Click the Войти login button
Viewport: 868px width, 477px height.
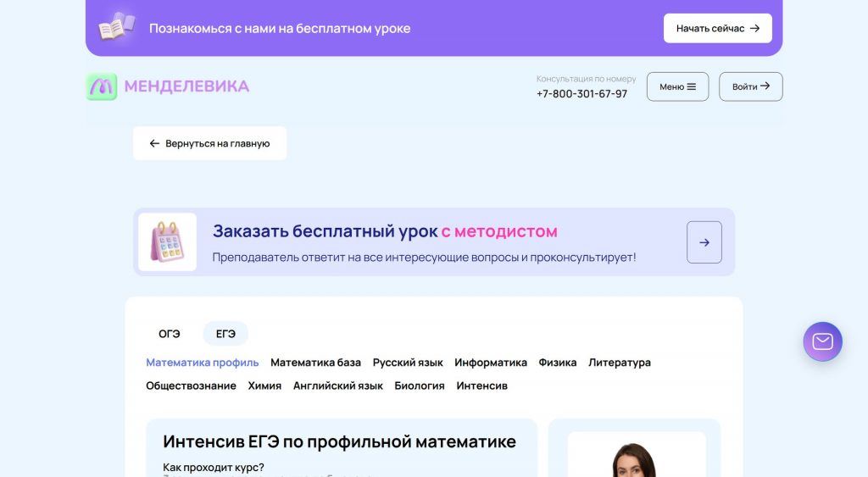point(751,87)
